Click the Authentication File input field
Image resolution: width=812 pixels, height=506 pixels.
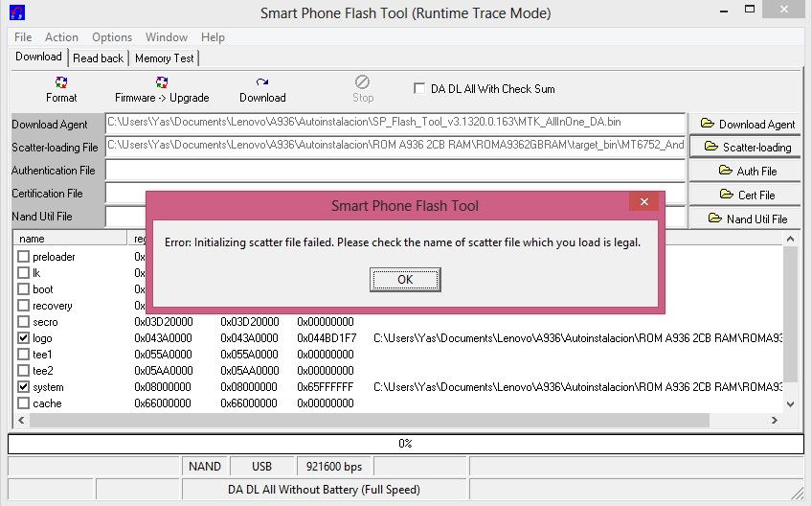point(395,170)
